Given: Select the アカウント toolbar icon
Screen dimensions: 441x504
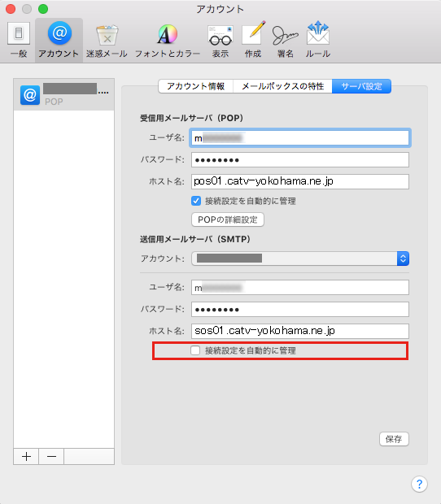Looking at the screenshot, I should tap(59, 40).
